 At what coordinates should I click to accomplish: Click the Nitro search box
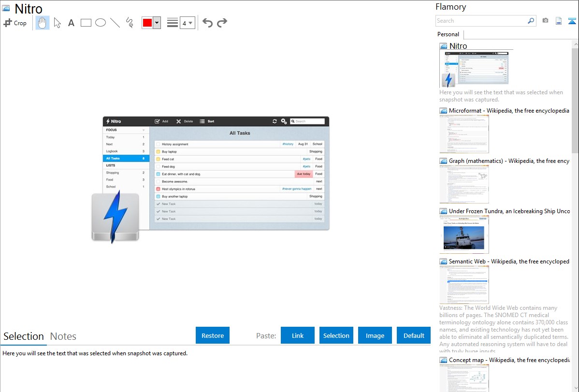point(307,121)
